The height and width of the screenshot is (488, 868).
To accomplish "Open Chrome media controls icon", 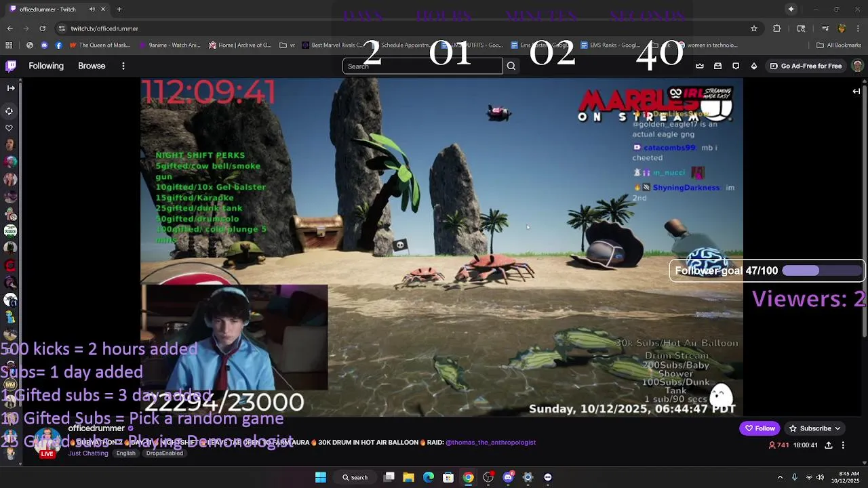I will [x=825, y=28].
